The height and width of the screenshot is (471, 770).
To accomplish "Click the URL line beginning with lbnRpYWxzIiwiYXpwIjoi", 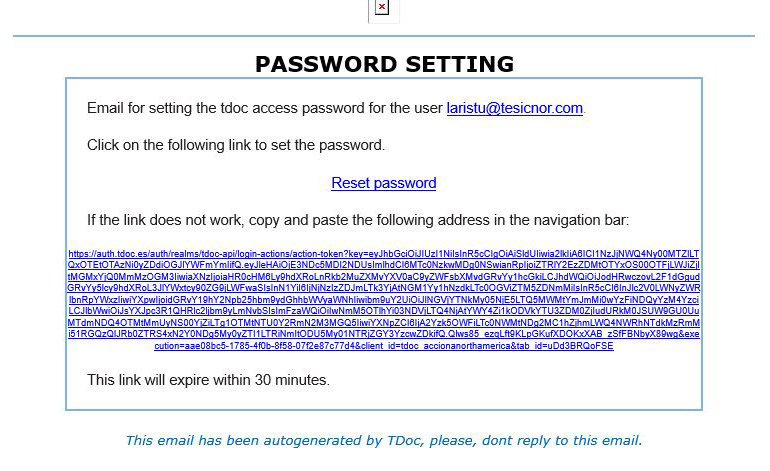I will (x=384, y=300).
